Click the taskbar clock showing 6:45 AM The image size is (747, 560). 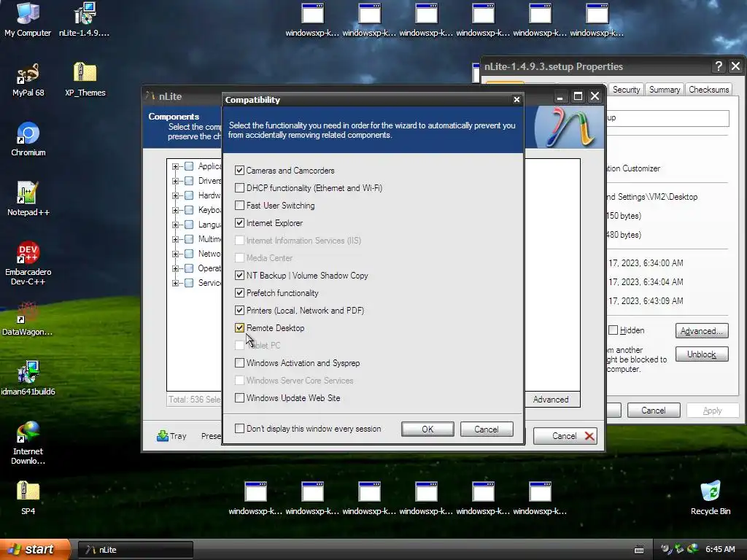(720, 549)
